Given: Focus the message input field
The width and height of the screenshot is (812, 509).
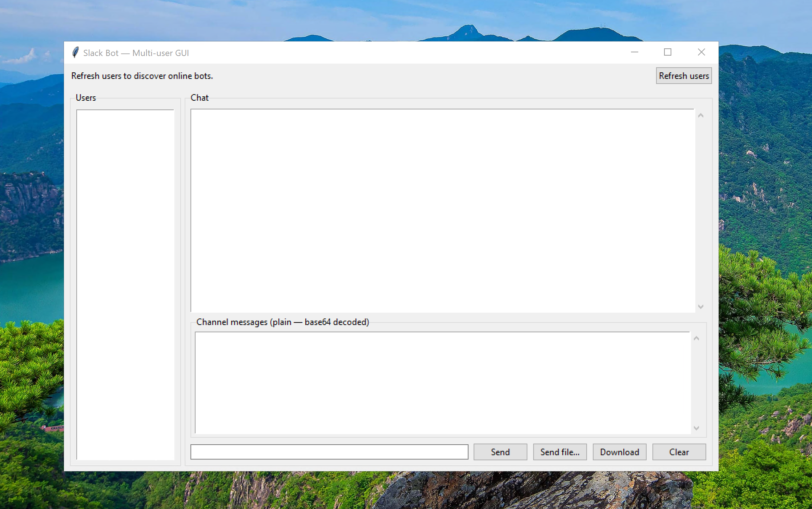Looking at the screenshot, I should pos(329,452).
